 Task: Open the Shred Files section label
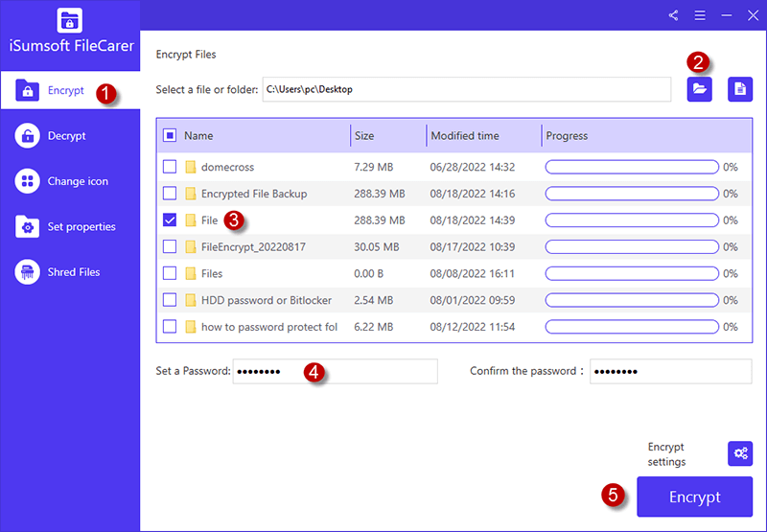click(74, 272)
